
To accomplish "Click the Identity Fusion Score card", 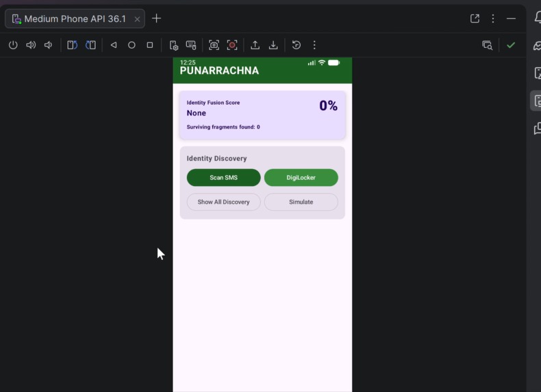I will pyautogui.click(x=262, y=115).
